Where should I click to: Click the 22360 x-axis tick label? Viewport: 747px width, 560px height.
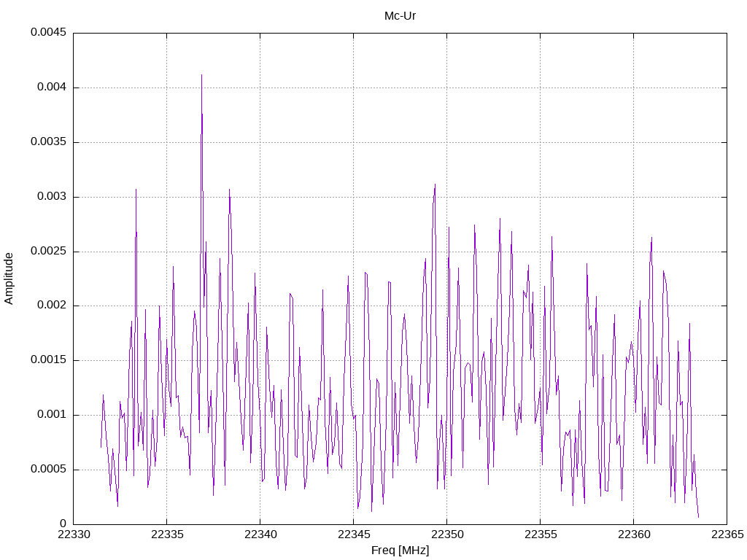pyautogui.click(x=634, y=534)
